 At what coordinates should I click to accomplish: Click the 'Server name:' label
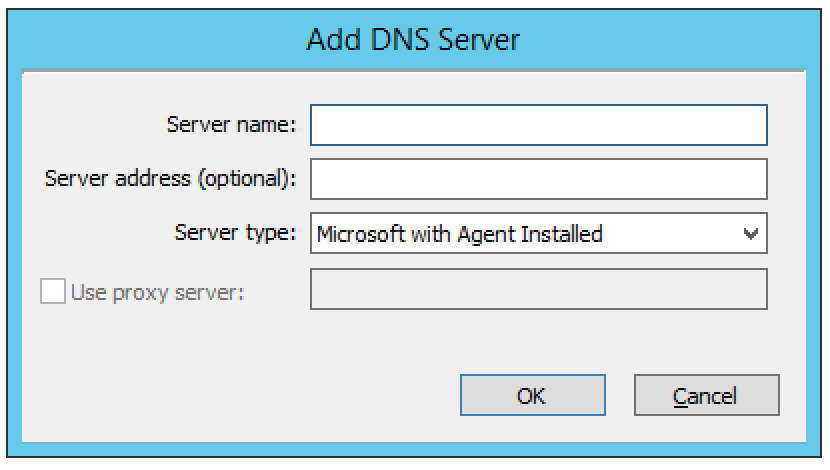click(x=232, y=125)
